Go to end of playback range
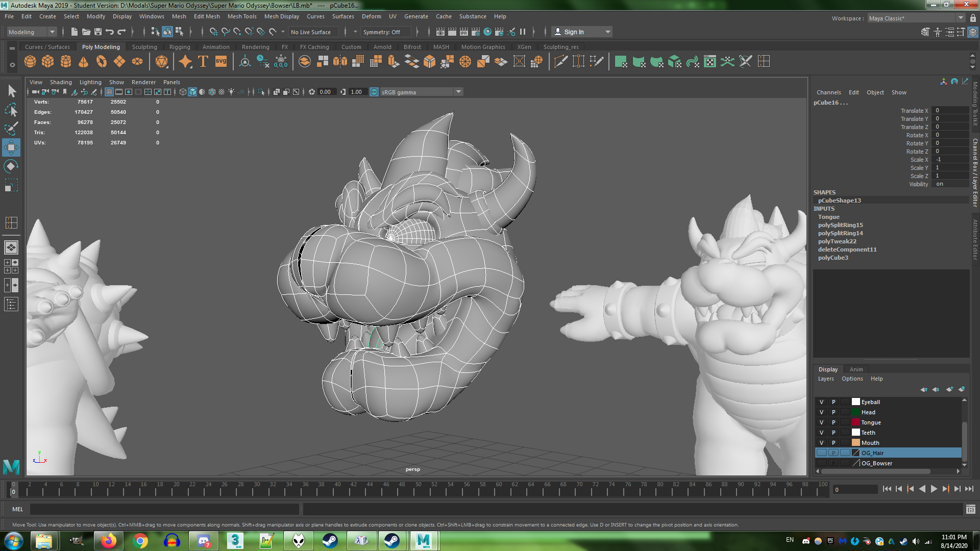980x551 pixels. pos(969,489)
